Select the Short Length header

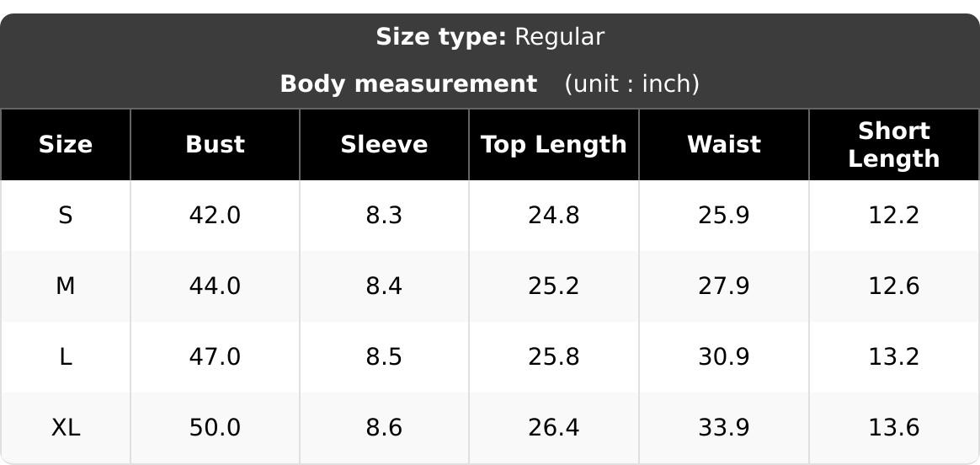894,144
